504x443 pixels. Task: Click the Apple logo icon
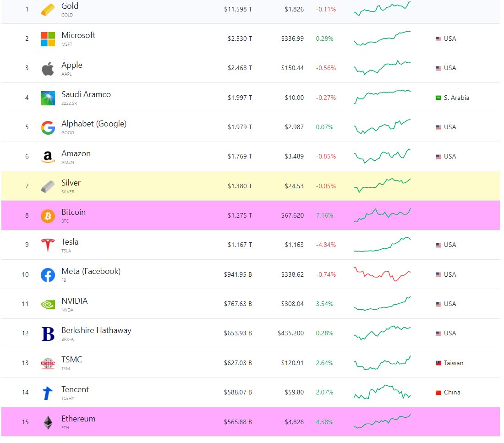(x=48, y=68)
